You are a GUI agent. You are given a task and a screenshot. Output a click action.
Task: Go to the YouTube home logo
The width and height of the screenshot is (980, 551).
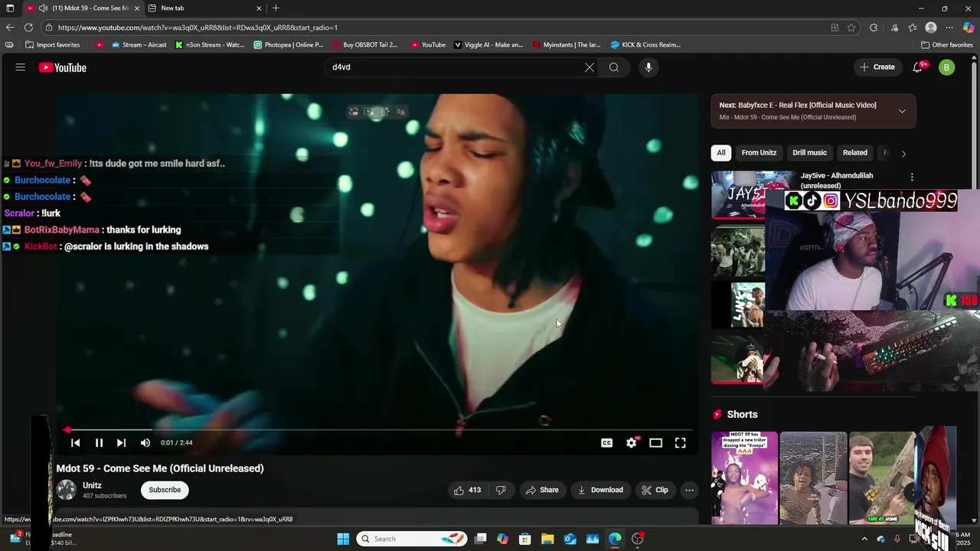pos(63,67)
